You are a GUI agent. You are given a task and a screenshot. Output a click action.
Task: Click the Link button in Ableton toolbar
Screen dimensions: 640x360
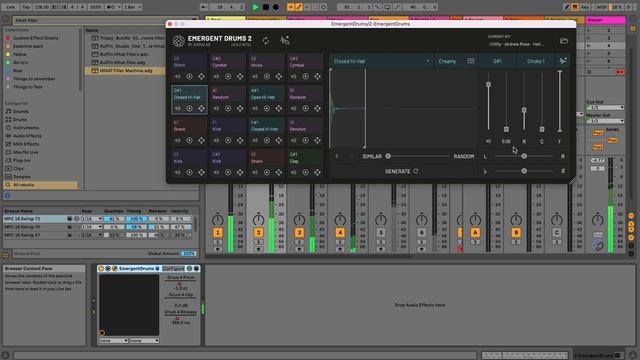(x=10, y=7)
